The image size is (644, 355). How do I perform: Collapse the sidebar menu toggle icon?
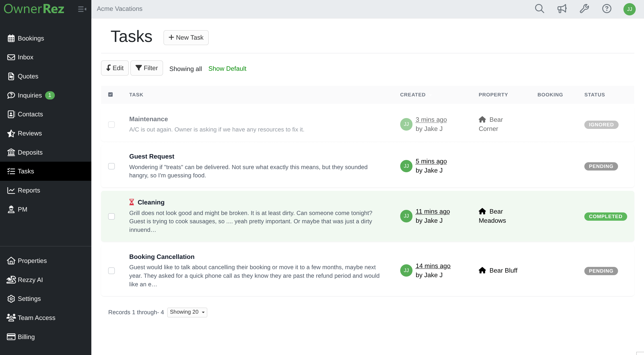pos(82,9)
